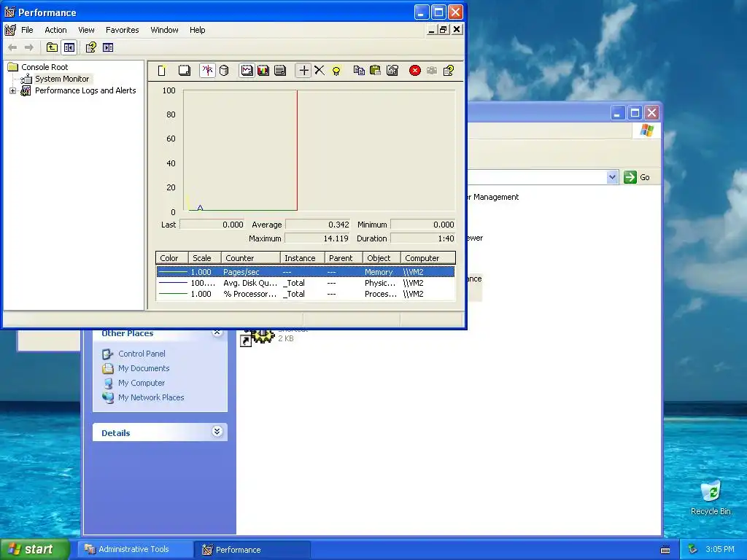
Task: Select Console Root in the tree
Action: pos(44,67)
